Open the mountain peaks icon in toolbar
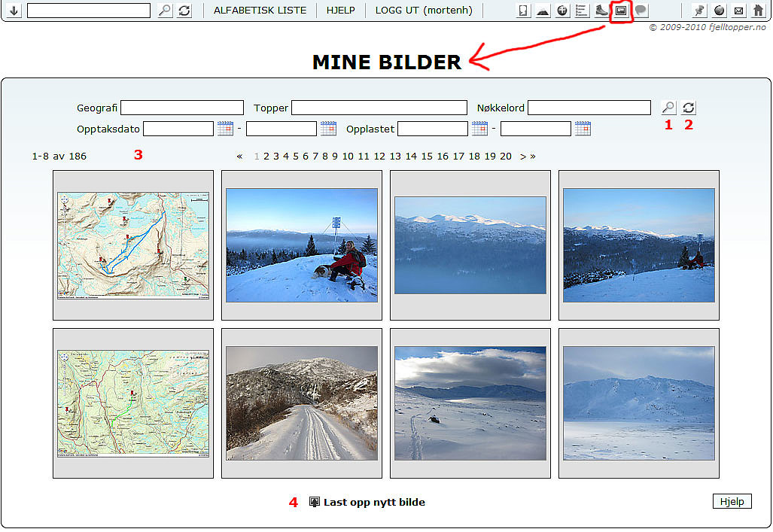The image size is (773, 532). [x=543, y=11]
